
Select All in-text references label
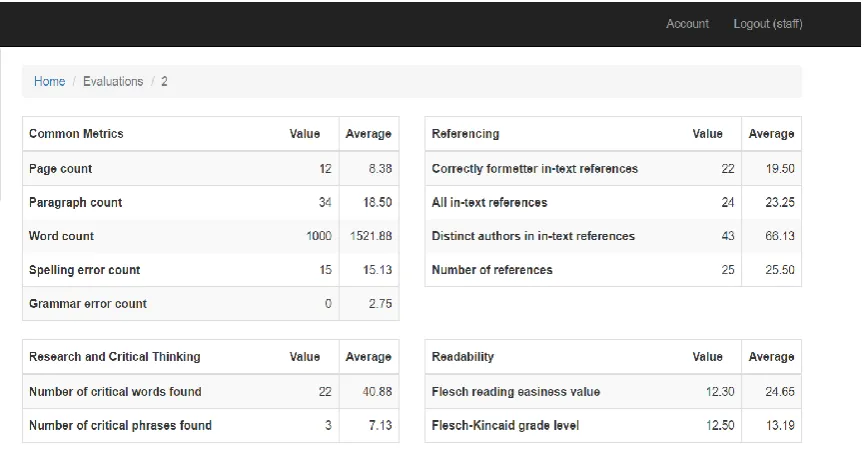pyautogui.click(x=489, y=202)
